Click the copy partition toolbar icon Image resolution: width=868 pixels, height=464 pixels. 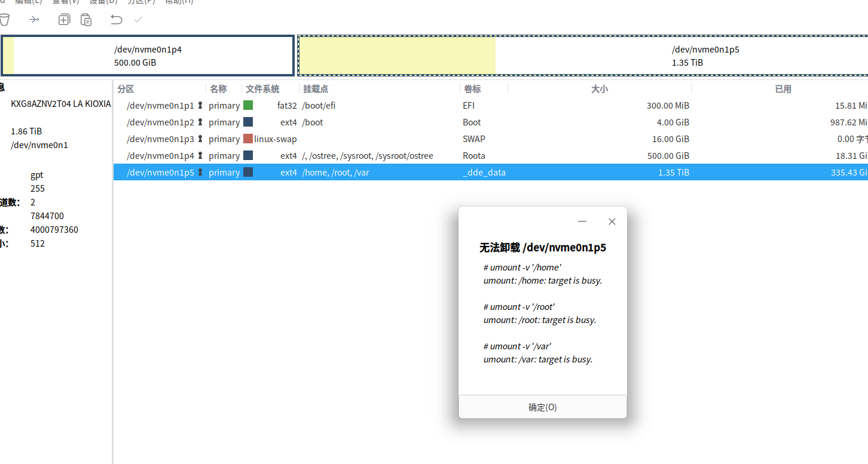tap(64, 20)
